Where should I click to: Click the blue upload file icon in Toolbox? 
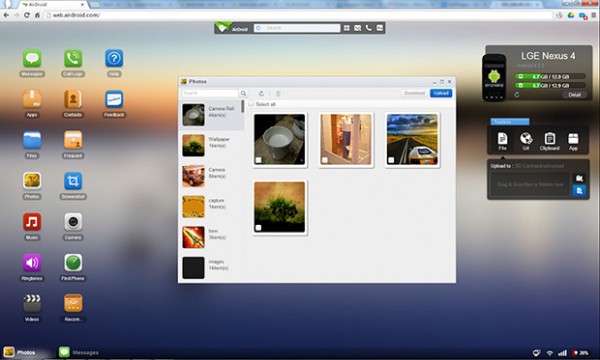[579, 191]
